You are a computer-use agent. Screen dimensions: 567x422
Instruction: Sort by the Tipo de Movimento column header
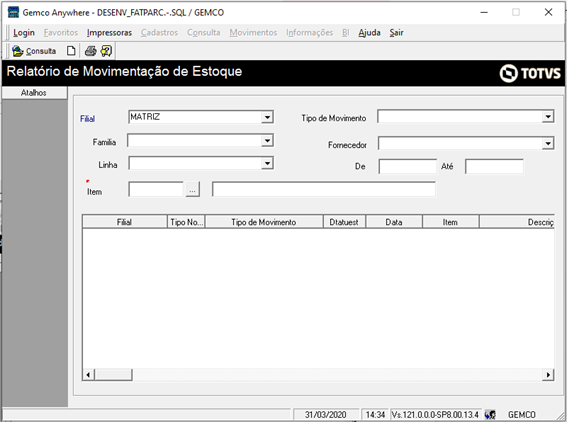point(264,222)
